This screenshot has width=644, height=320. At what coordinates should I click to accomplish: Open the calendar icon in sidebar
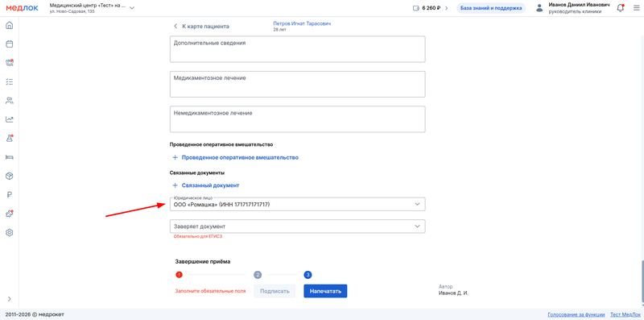click(9, 44)
